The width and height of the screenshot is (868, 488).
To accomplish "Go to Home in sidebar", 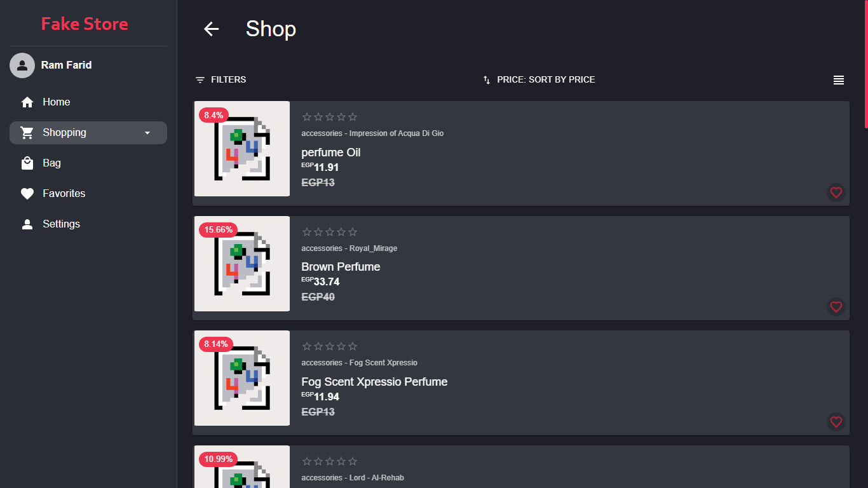I will pos(56,102).
